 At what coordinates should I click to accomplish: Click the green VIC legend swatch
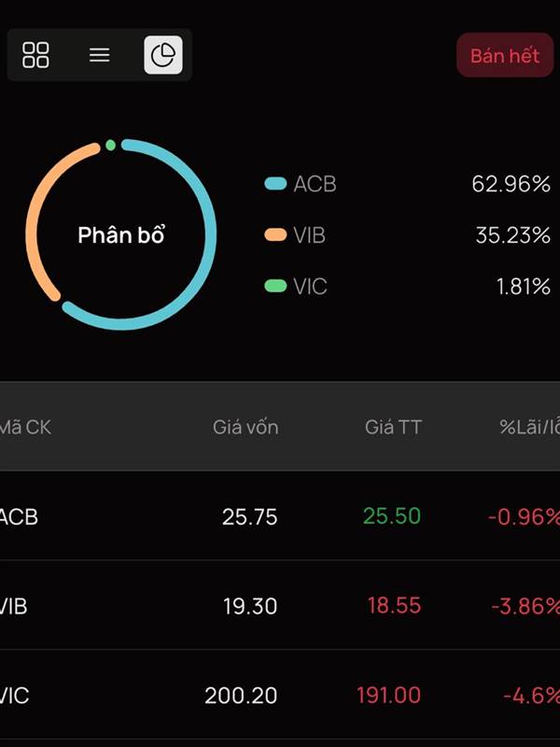coord(275,286)
